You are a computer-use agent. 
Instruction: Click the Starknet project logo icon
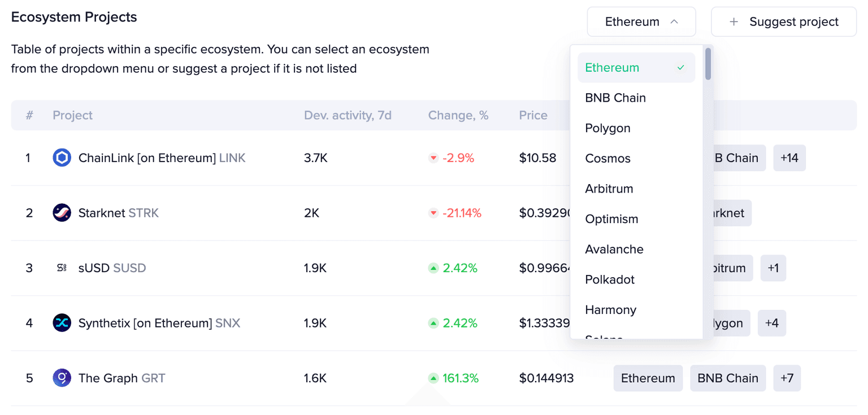click(62, 213)
